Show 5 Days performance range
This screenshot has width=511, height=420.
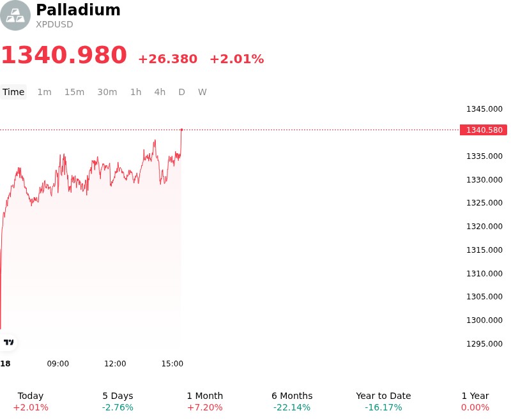[118, 401]
